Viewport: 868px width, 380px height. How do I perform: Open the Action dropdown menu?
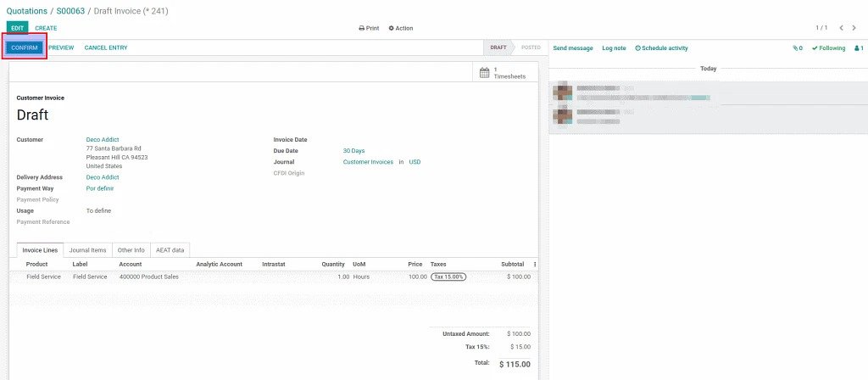click(x=401, y=28)
